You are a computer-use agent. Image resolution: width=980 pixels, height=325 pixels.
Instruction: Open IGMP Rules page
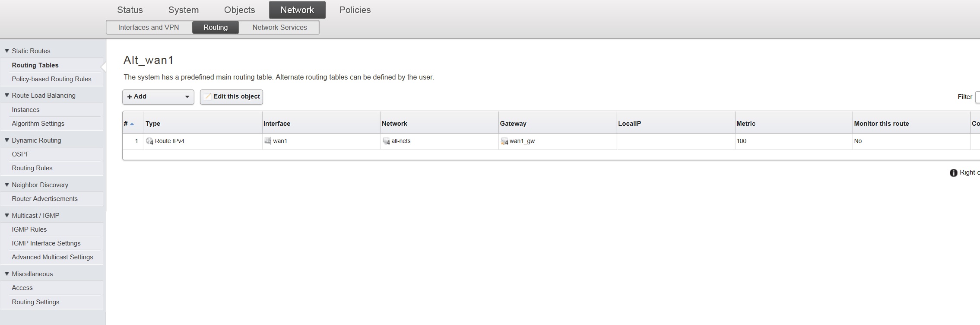[x=29, y=229]
